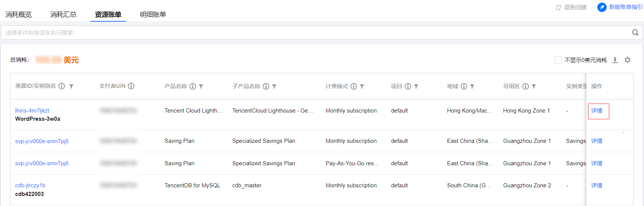The width and height of the screenshot is (644, 206).
Task: Open filter for 计费模式 column
Action: pyautogui.click(x=362, y=86)
